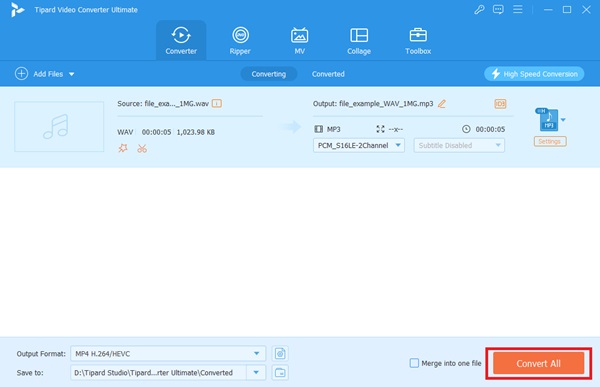600x387 pixels.
Task: Click the orange Settings button
Action: [x=550, y=142]
